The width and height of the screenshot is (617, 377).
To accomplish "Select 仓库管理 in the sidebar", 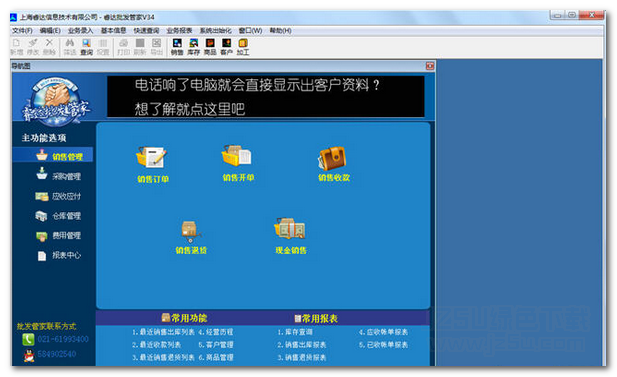I will [59, 215].
